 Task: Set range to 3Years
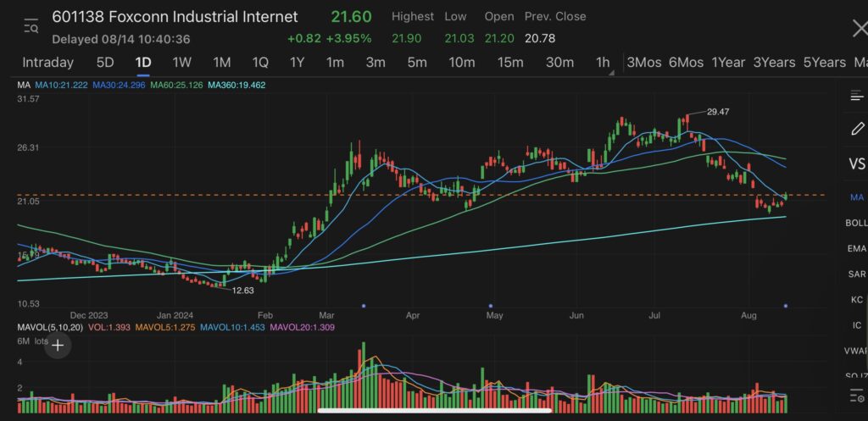pos(774,63)
